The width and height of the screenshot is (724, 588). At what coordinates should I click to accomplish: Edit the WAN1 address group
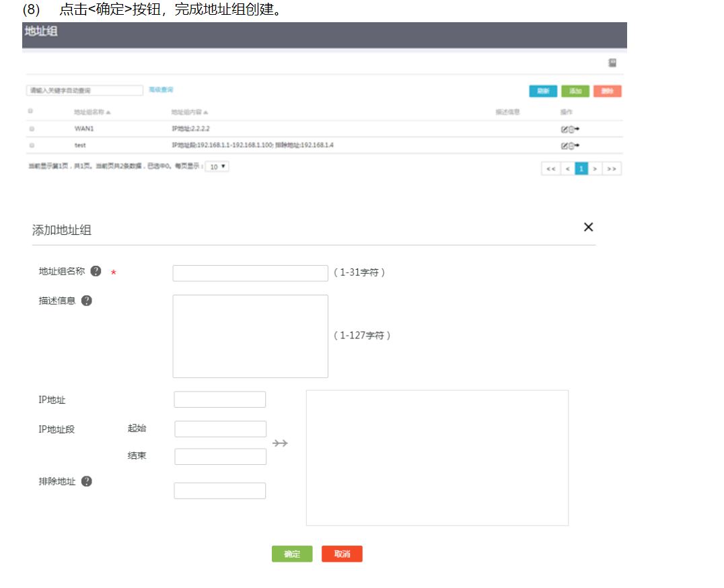(564, 130)
